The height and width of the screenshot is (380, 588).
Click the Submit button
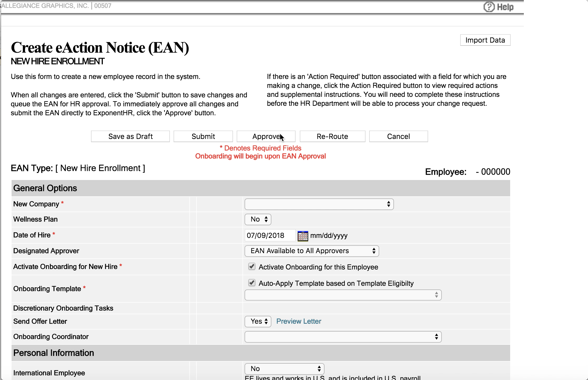coord(203,136)
